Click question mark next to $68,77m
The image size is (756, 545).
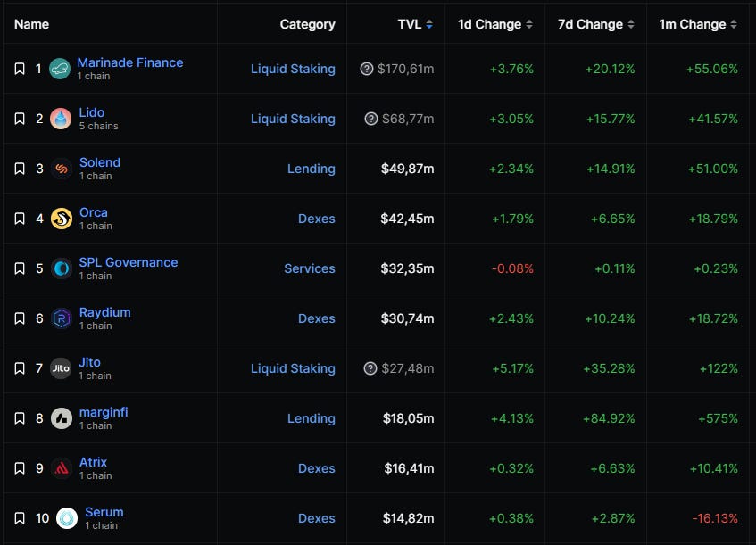[x=370, y=119]
